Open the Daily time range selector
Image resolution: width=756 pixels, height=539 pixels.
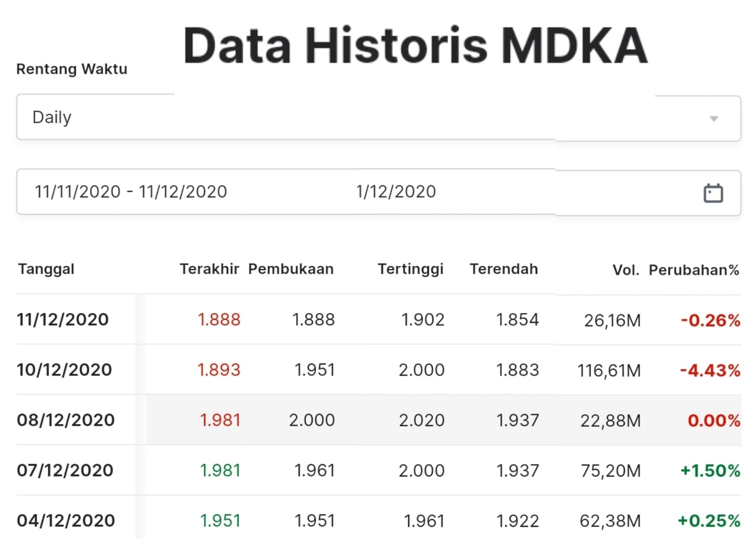[x=367, y=117]
